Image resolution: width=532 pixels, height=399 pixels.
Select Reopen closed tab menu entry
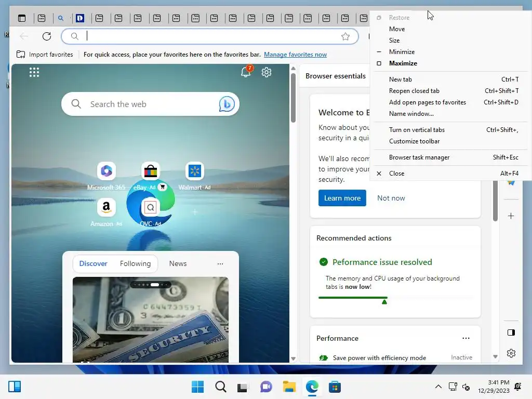450,91
